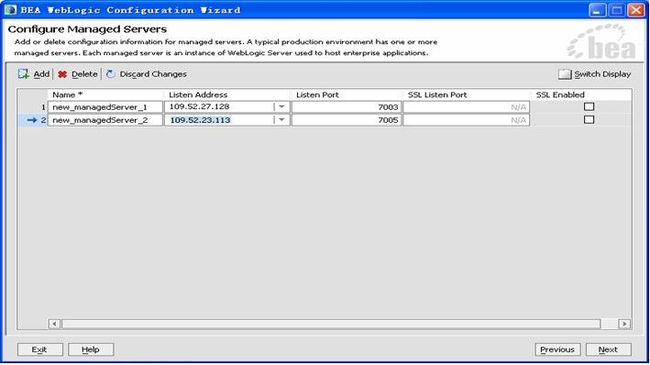Exit the configuration wizard
The height and width of the screenshot is (365, 650).
click(40, 349)
